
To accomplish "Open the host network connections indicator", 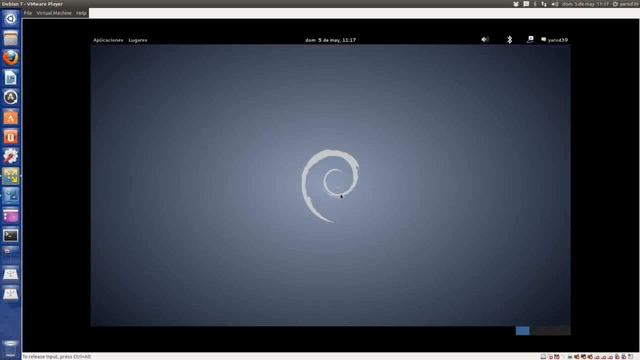I will (x=544, y=4).
